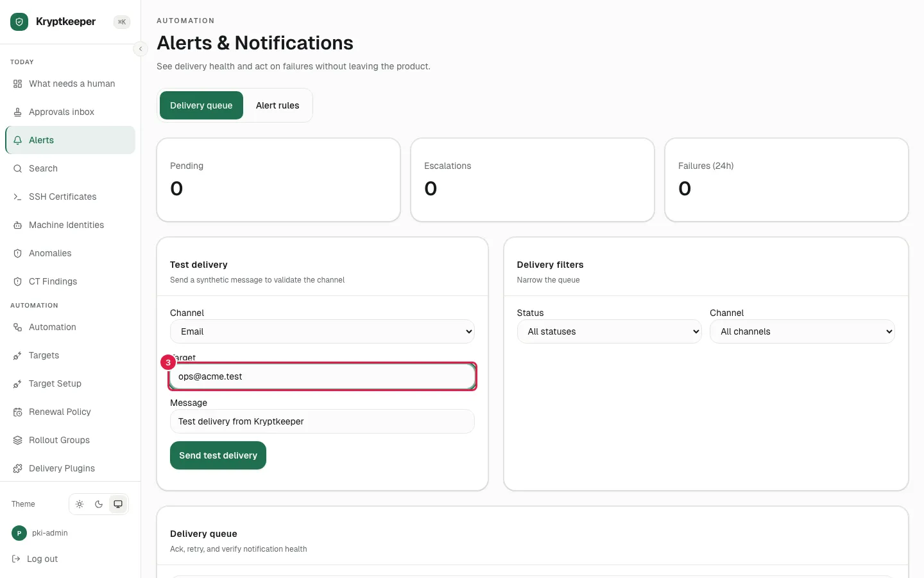Image resolution: width=924 pixels, height=578 pixels.
Task: Click the robot icon beside Machine Identities
Action: coord(17,225)
